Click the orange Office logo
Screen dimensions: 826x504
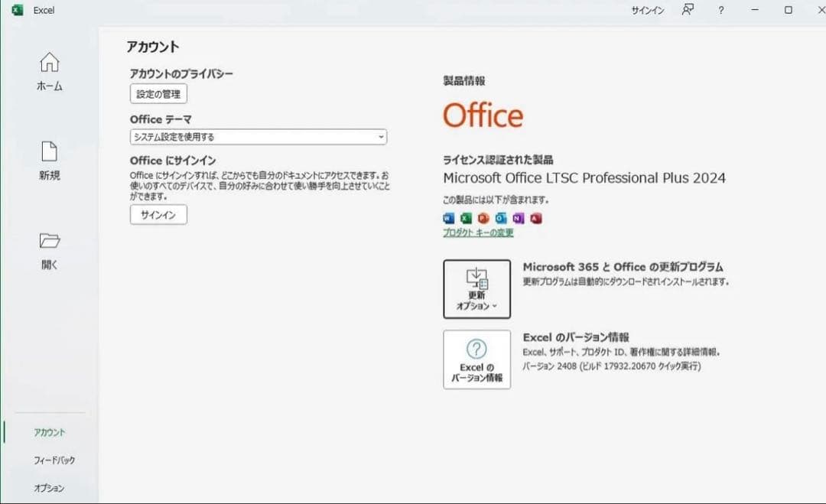coord(483,115)
